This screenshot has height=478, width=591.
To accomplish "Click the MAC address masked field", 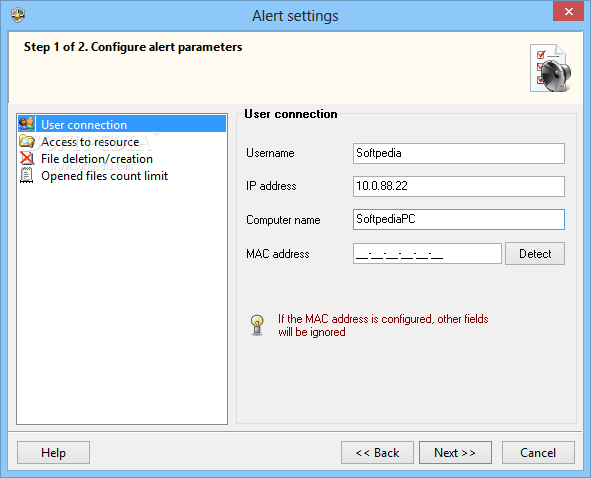I will pos(427,253).
